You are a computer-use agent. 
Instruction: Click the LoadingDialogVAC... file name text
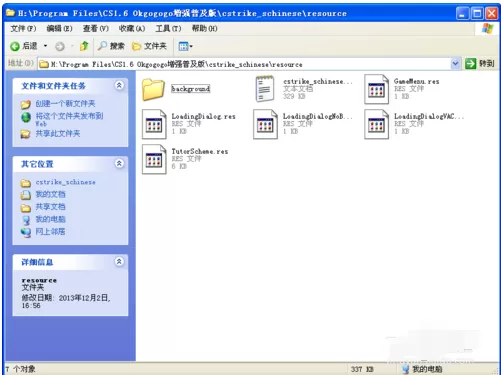click(429, 116)
